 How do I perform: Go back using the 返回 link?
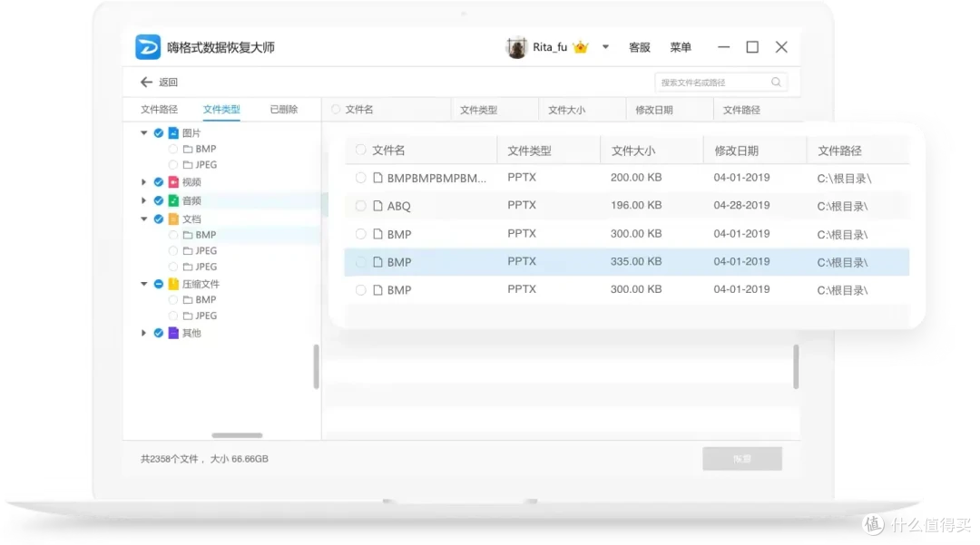click(x=168, y=83)
